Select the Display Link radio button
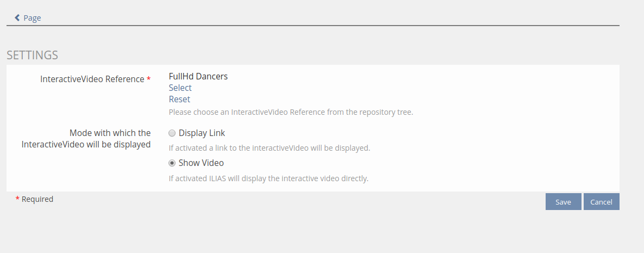 pos(172,133)
